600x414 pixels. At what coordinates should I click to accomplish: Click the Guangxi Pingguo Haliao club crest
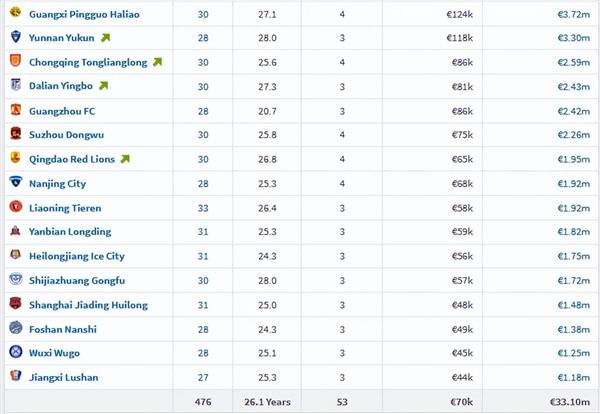pos(15,14)
